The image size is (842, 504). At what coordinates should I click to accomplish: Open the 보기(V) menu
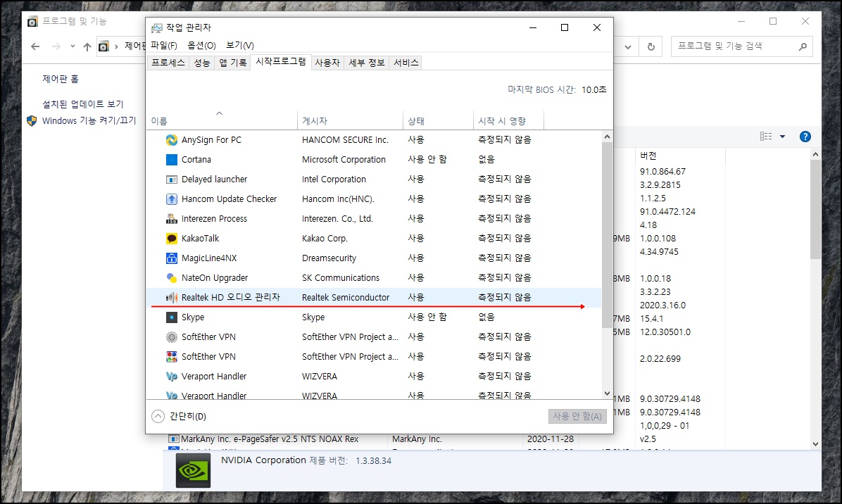(239, 46)
